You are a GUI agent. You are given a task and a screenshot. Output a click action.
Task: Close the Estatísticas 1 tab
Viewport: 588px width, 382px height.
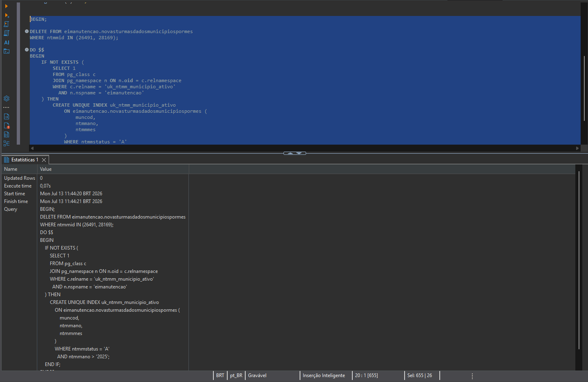44,160
